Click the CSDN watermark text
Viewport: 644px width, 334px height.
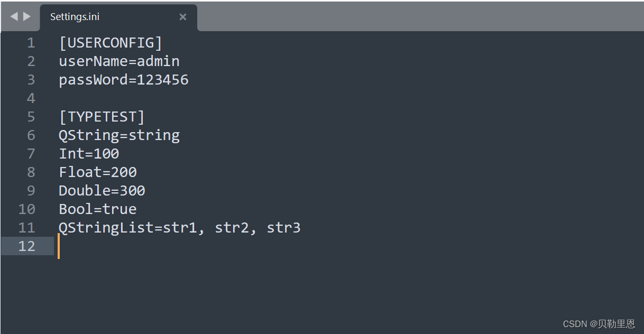[x=600, y=323]
